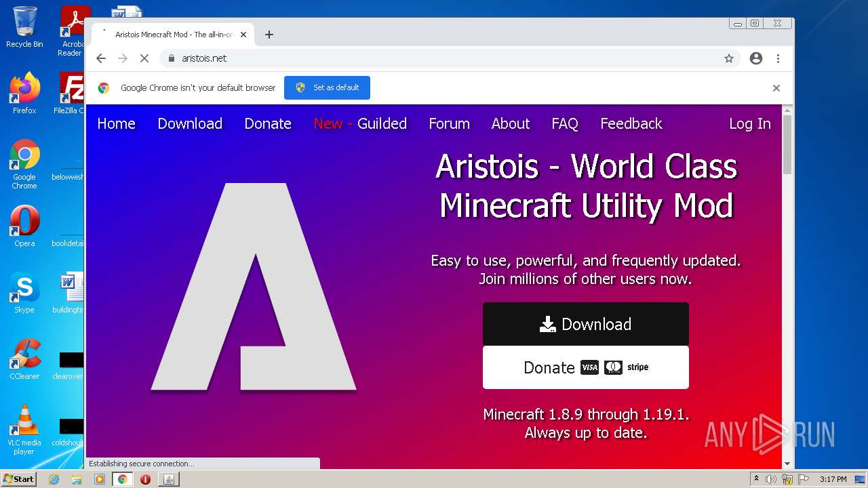Open Windows Media Player taskbar icon
The image size is (868, 488).
point(100,479)
